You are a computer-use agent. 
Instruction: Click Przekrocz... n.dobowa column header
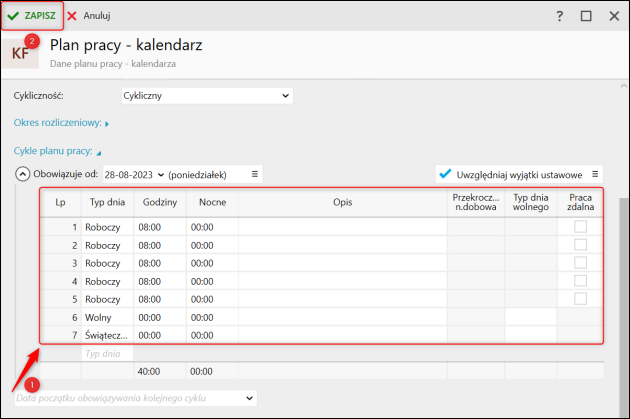(476, 202)
